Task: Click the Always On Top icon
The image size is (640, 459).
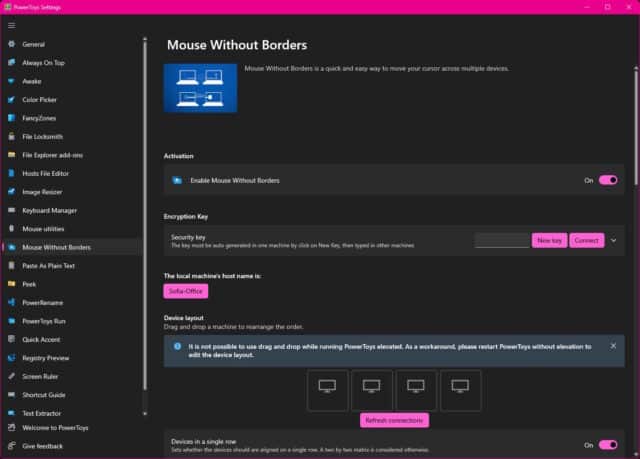Action: coord(11,62)
